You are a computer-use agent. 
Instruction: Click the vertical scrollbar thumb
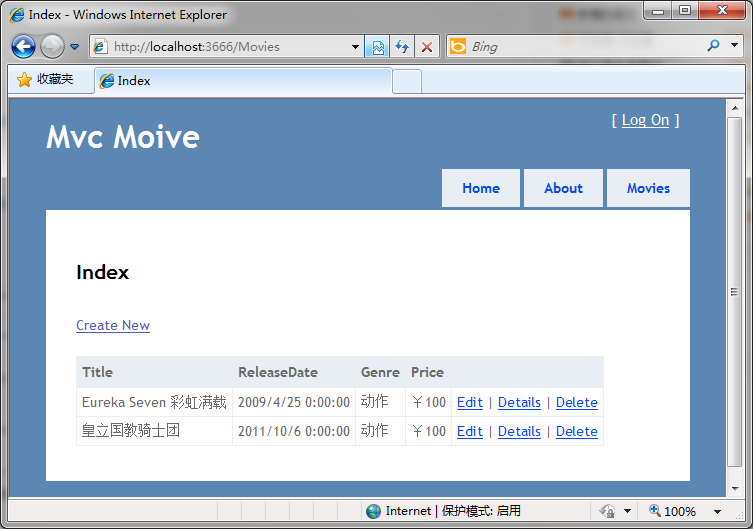coord(735,292)
